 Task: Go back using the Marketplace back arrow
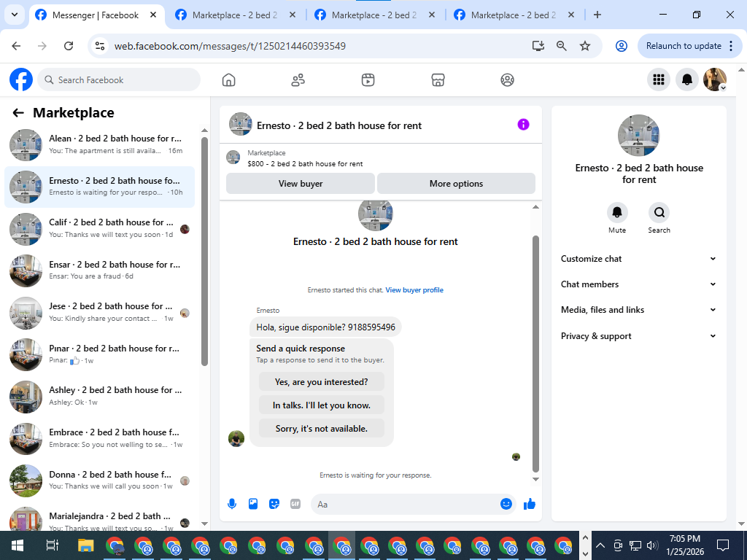pos(18,113)
